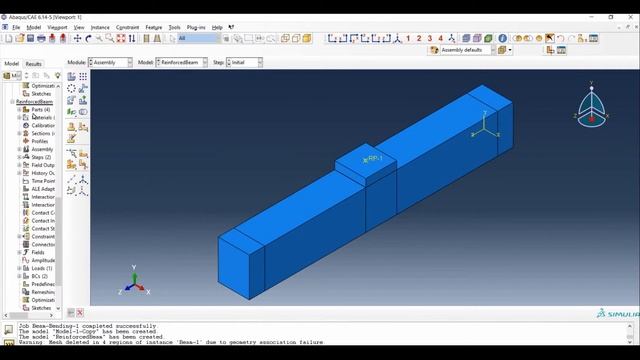
Task: Select Calibrations in the model tree
Action: coord(43,125)
